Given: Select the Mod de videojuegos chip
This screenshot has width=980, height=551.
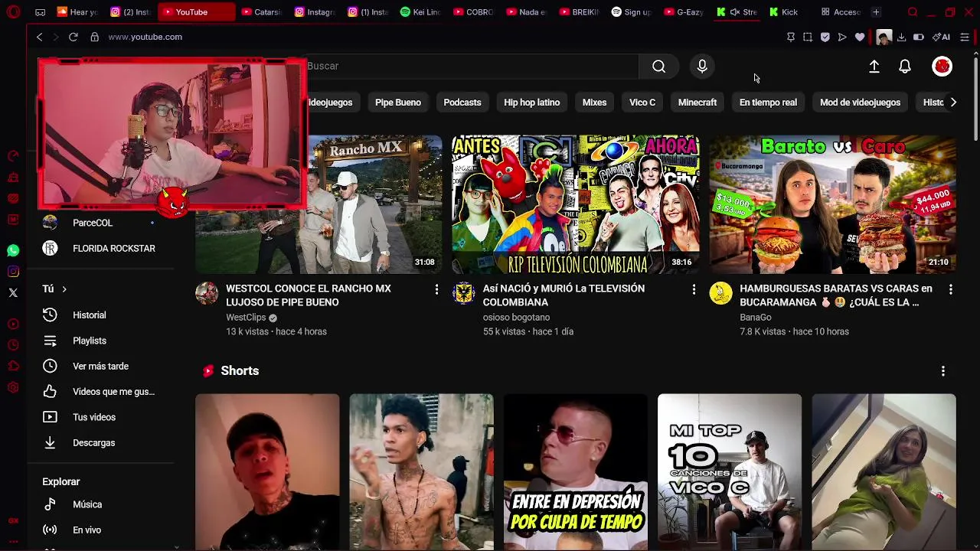Looking at the screenshot, I should click(860, 103).
